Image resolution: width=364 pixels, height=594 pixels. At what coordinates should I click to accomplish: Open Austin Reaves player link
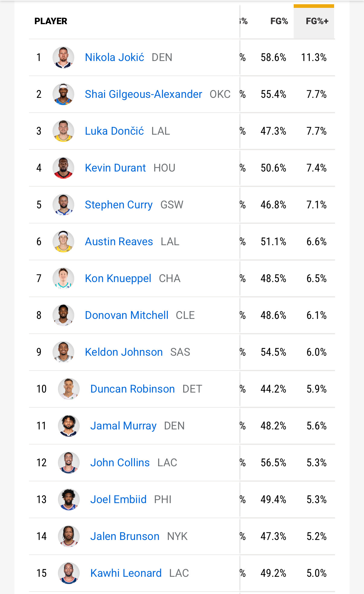119,242
